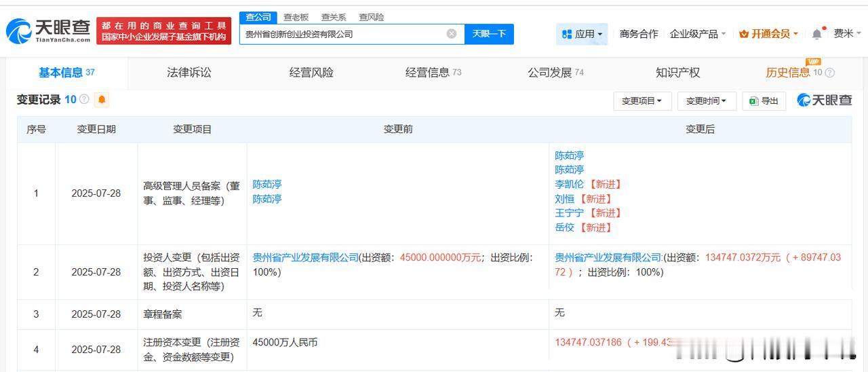Image resolution: width=868 pixels, height=372 pixels.
Task: Switch to the 经营风险 tab
Action: (311, 73)
